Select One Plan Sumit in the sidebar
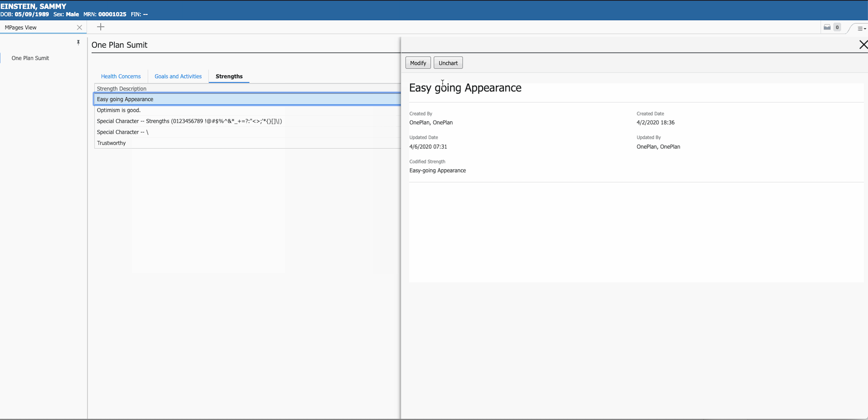The height and width of the screenshot is (420, 868). point(30,58)
